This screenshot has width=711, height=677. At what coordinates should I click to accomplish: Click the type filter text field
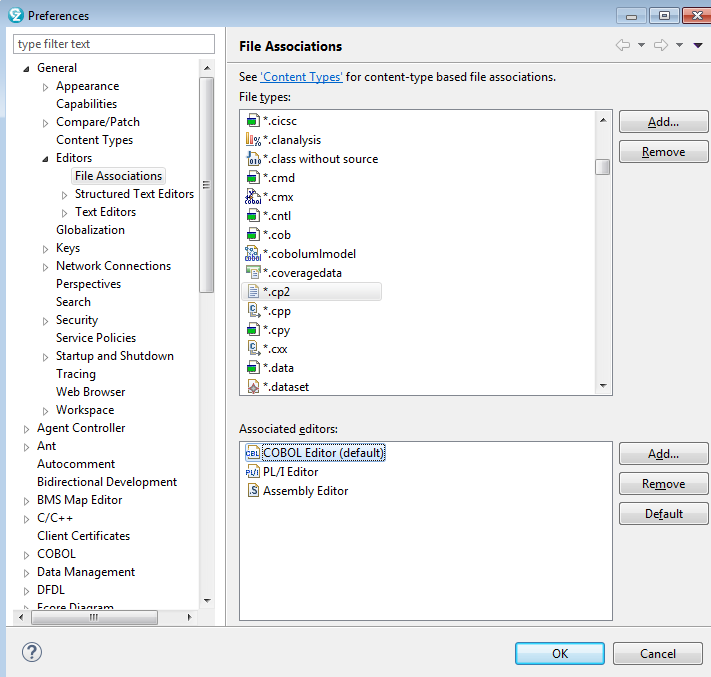pyautogui.click(x=114, y=44)
